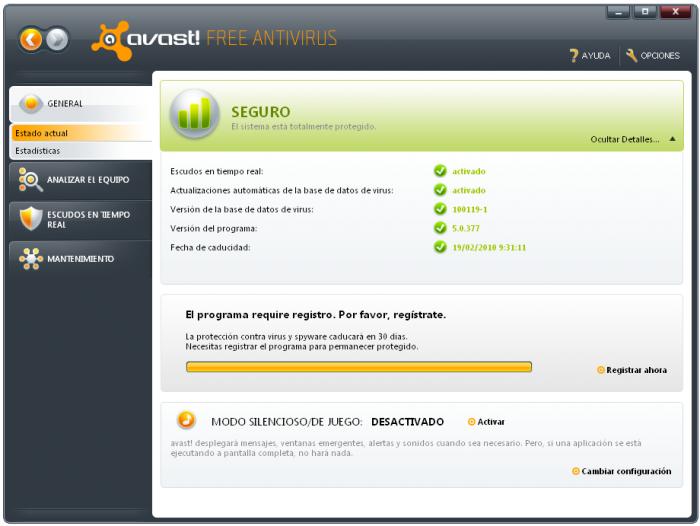Viewport: 700px width, 526px height.
Task: Click the yellow registration progress bar
Action: 359,367
